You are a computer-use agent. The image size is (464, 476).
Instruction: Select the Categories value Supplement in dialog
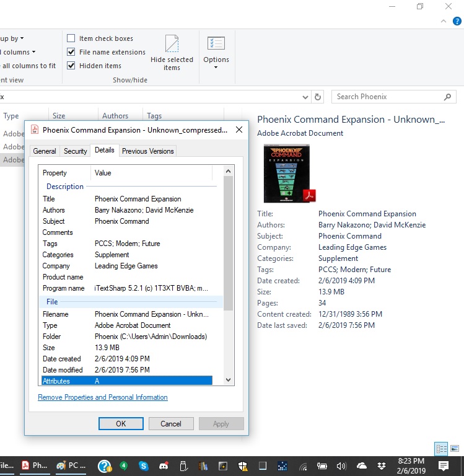point(112,255)
